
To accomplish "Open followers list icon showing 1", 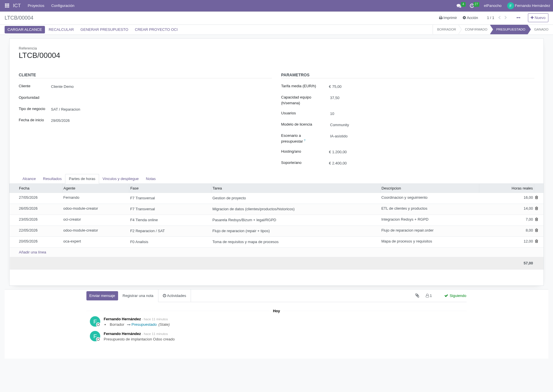I will pyautogui.click(x=429, y=296).
